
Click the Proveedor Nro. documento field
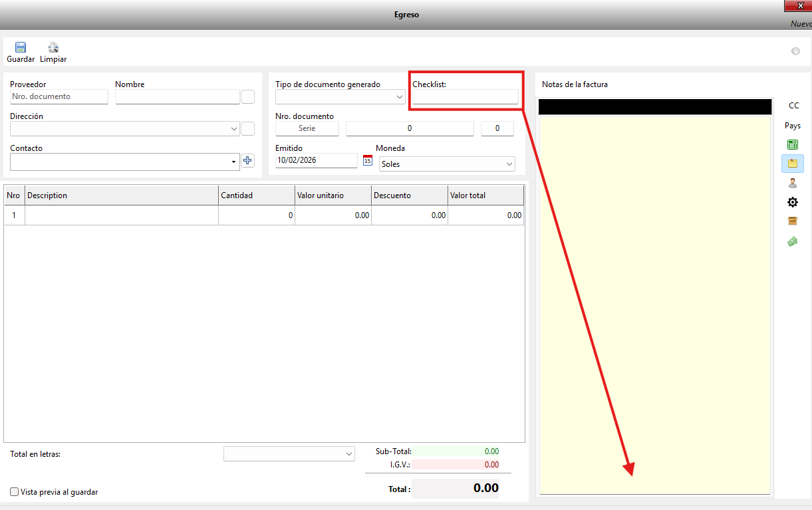59,97
